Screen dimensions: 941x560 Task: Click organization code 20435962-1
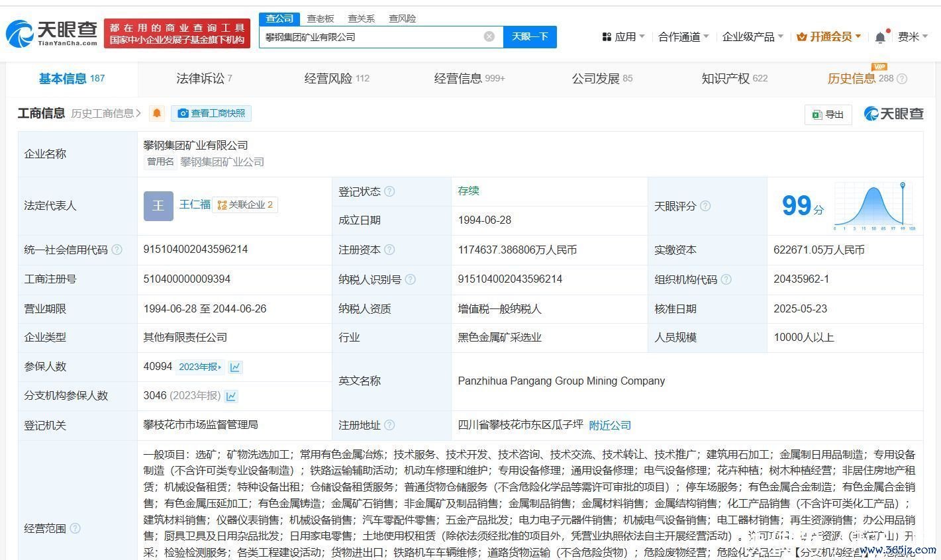coord(801,279)
